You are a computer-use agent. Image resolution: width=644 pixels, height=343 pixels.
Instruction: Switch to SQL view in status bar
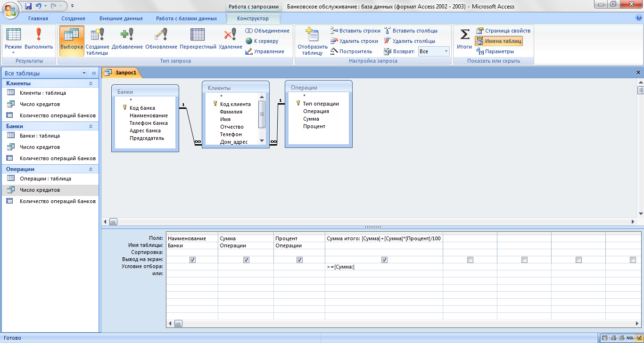click(630, 338)
